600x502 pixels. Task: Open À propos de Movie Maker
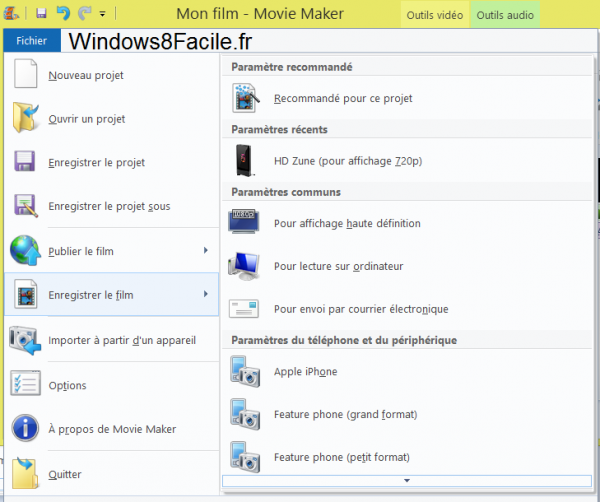pos(111,429)
